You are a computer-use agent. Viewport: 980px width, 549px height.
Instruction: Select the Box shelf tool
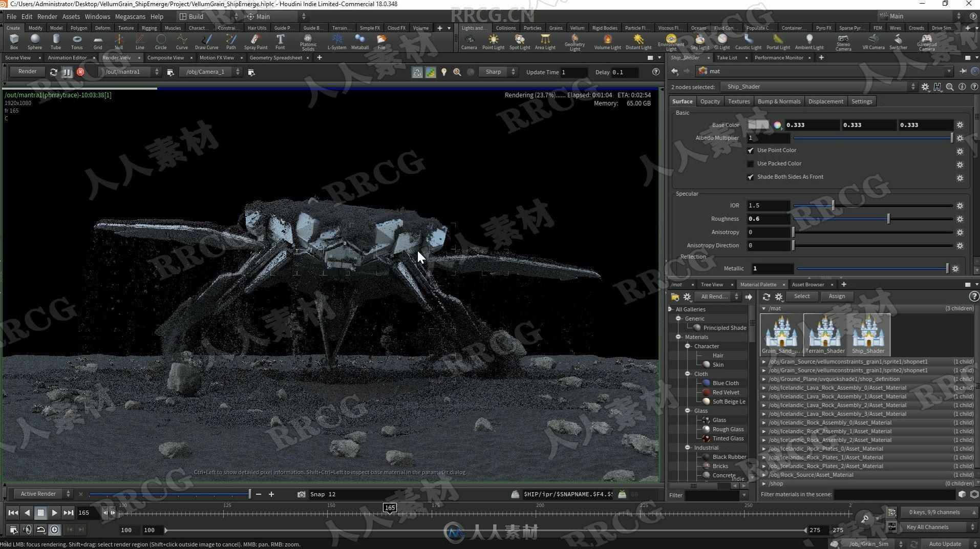[x=14, y=41]
